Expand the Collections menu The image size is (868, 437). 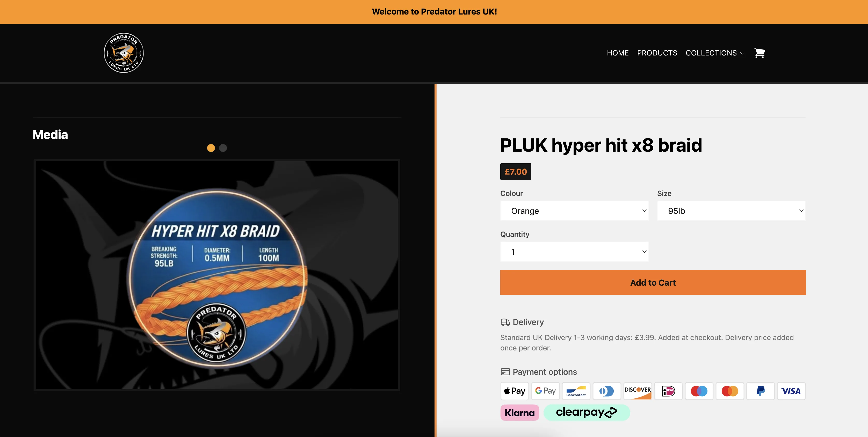coord(715,53)
